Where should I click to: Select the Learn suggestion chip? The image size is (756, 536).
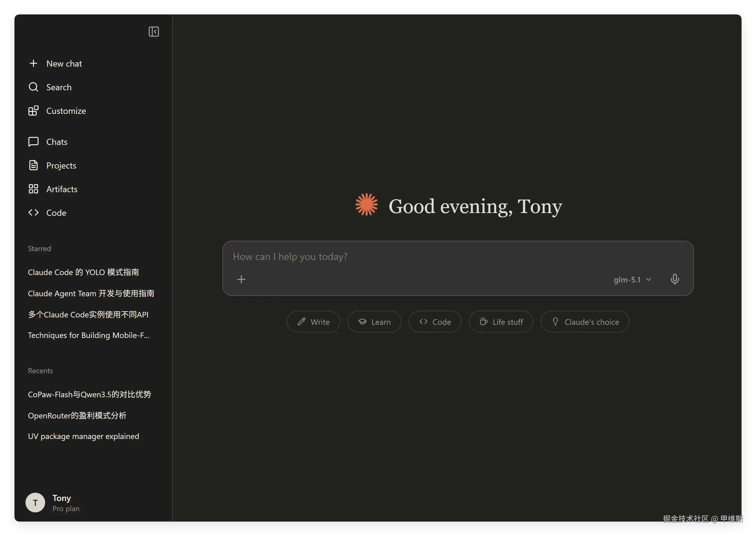[374, 322]
